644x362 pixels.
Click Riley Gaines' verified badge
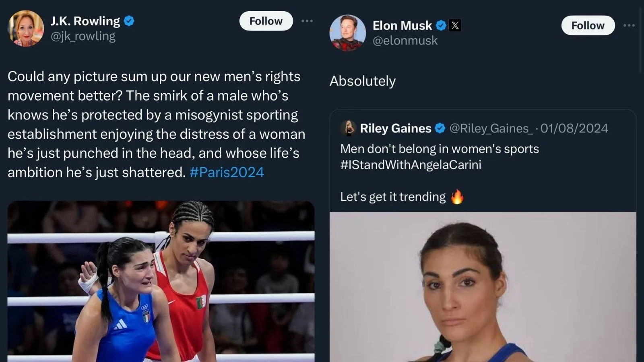point(440,128)
